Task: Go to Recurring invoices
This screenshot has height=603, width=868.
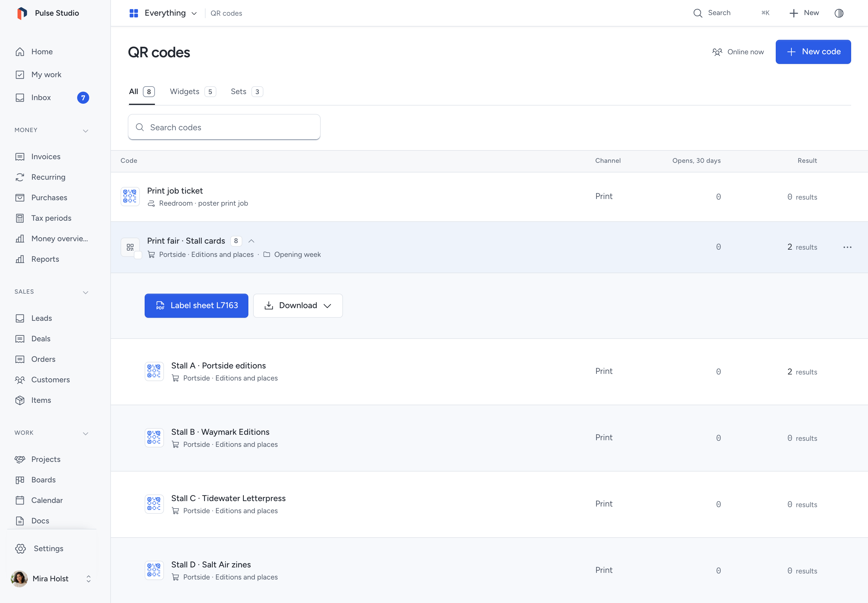Action: (x=52, y=177)
